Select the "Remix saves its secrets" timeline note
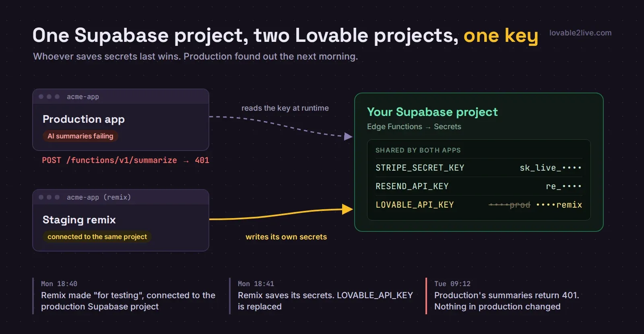The image size is (644, 334). (325, 301)
